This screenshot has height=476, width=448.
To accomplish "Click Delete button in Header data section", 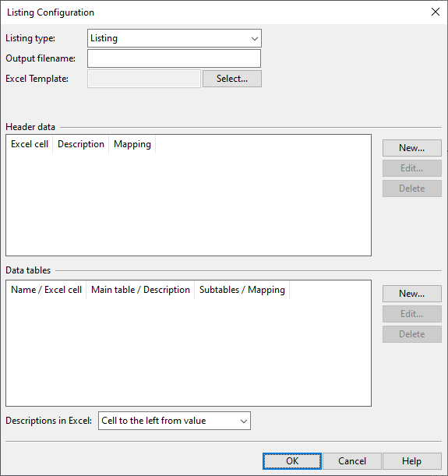I will tap(412, 189).
